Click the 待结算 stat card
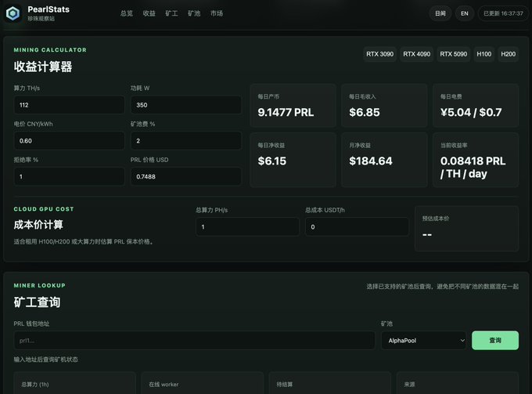Viewport: 532px width, 394px height. (x=330, y=383)
